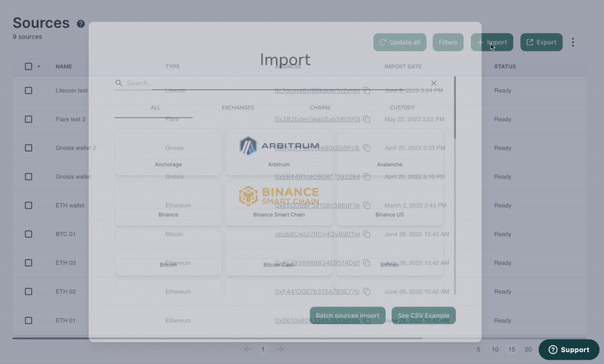Switch to the ALL tab
The image size is (604, 364).
tap(156, 108)
